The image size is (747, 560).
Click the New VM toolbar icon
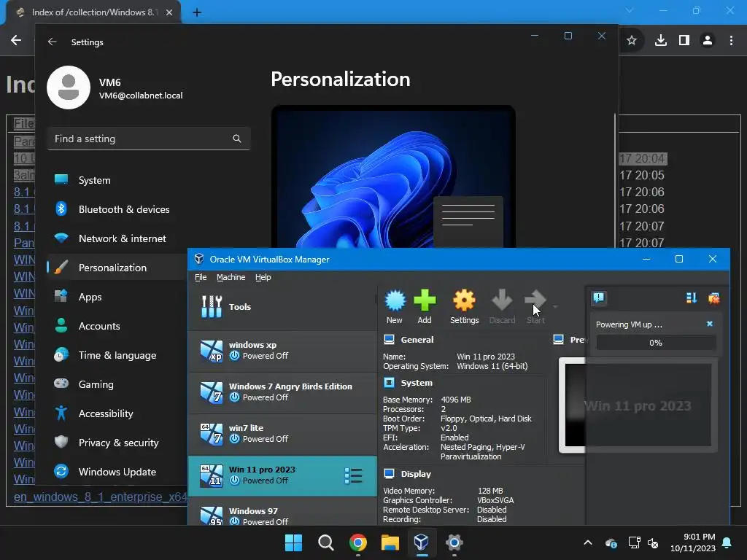395,307
